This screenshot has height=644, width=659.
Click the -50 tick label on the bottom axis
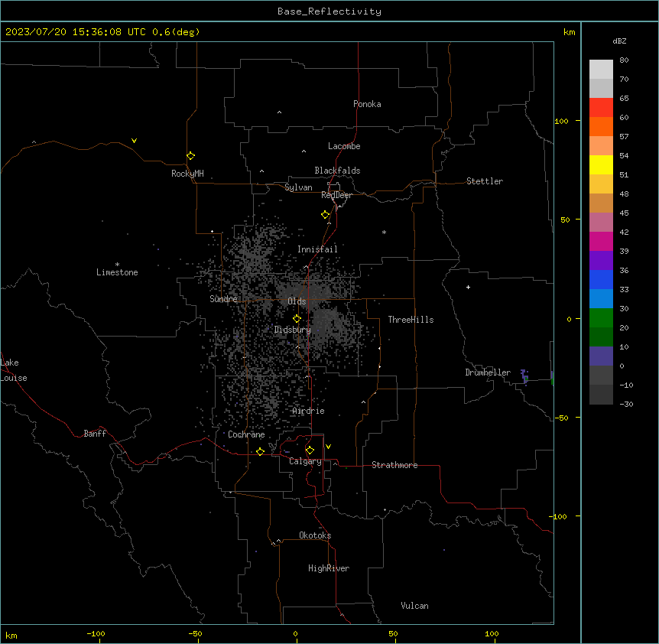[x=195, y=633]
